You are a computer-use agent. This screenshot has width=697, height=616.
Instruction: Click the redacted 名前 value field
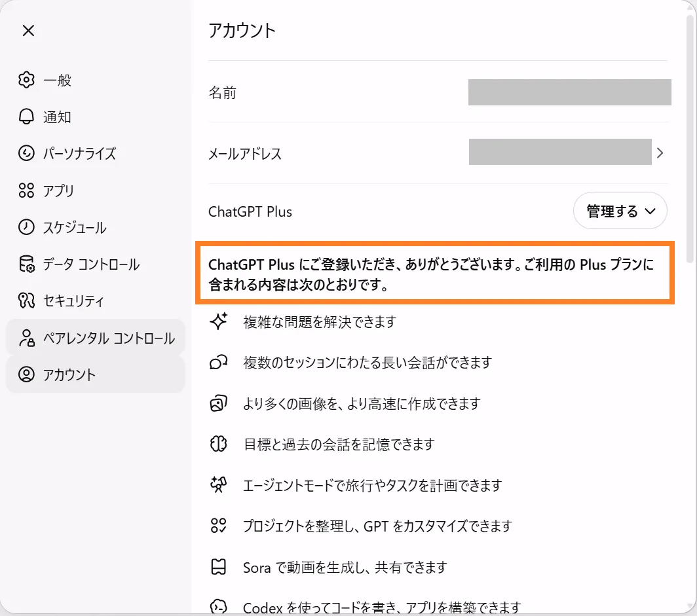click(569, 92)
